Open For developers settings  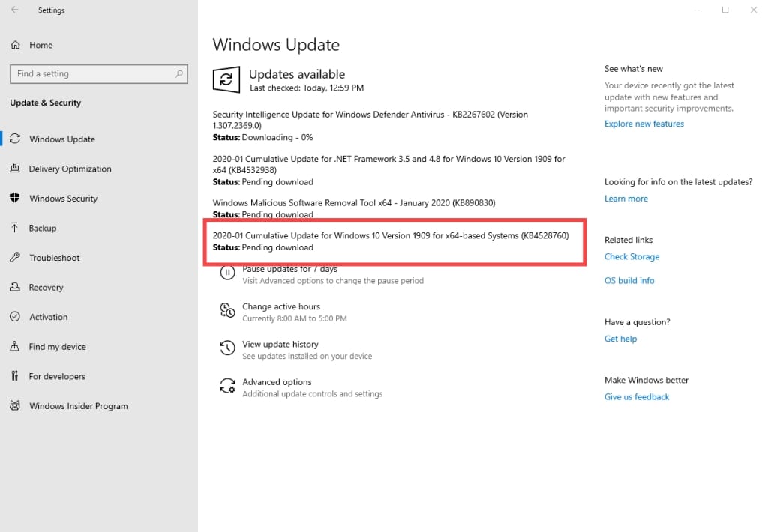pos(57,376)
